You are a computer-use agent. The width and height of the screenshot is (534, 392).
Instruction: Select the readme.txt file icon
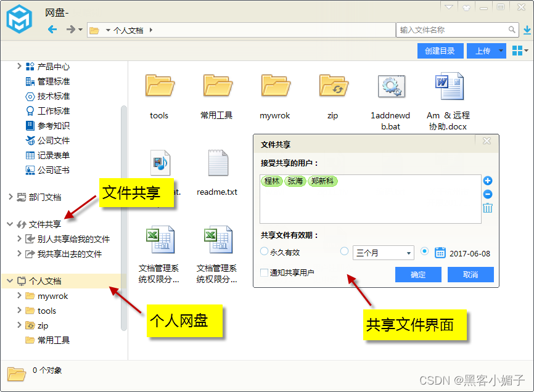coord(218,163)
